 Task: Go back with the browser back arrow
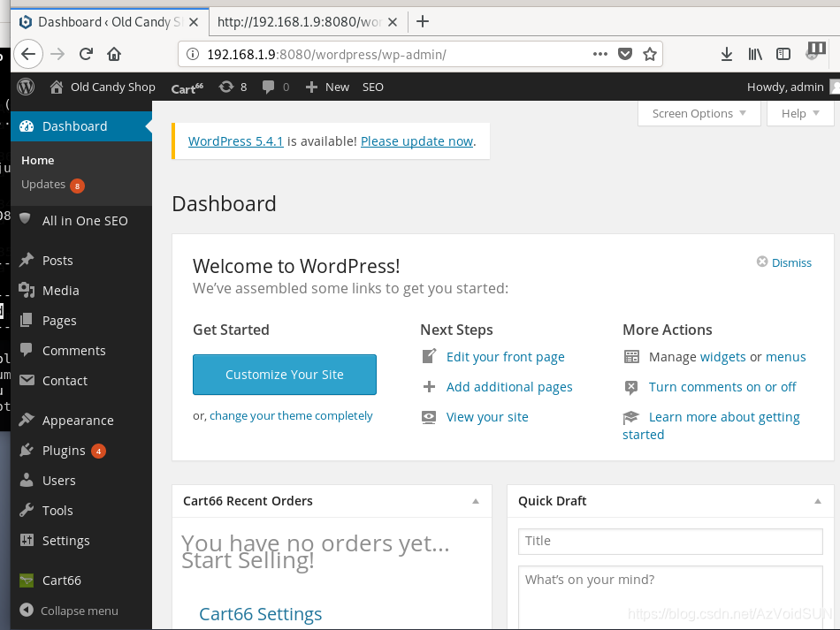[28, 54]
